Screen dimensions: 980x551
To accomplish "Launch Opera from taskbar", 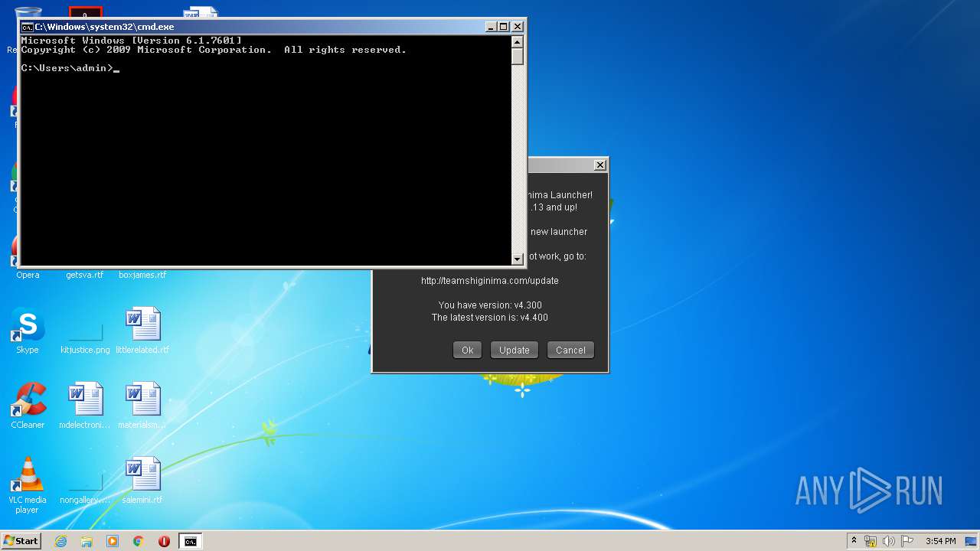I will click(164, 541).
